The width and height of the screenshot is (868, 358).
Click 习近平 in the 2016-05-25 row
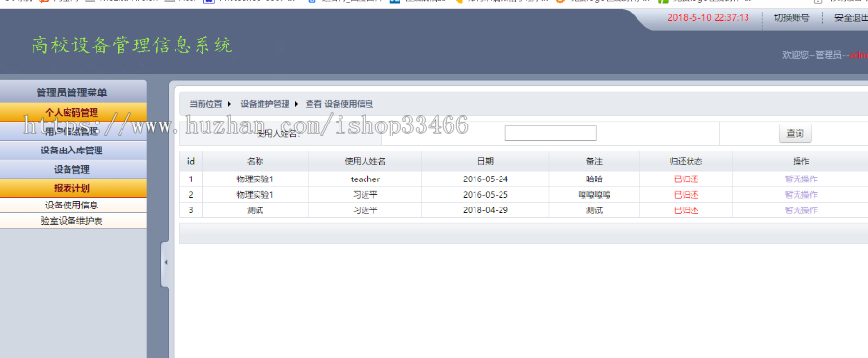pyautogui.click(x=366, y=195)
